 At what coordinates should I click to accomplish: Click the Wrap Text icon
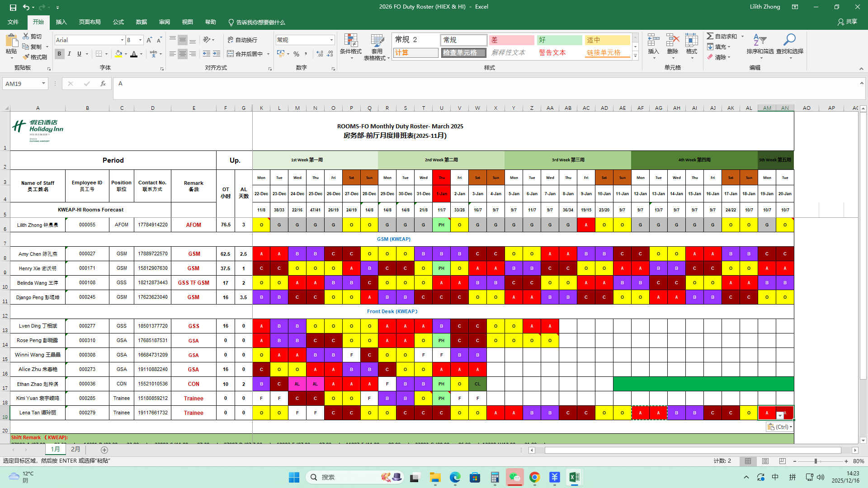(x=231, y=40)
